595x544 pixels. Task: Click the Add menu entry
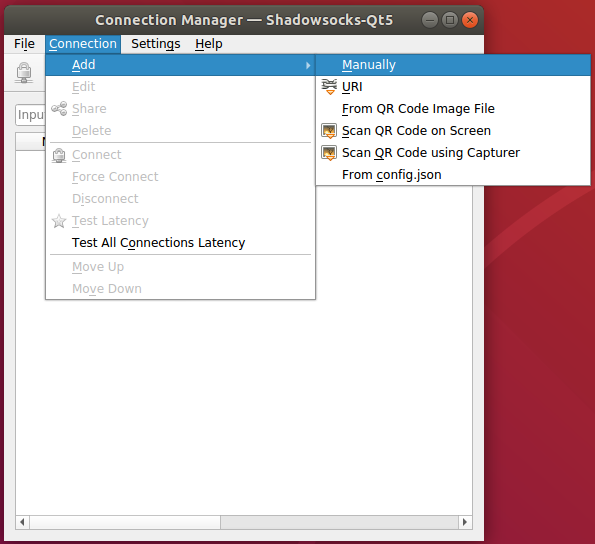(x=180, y=65)
